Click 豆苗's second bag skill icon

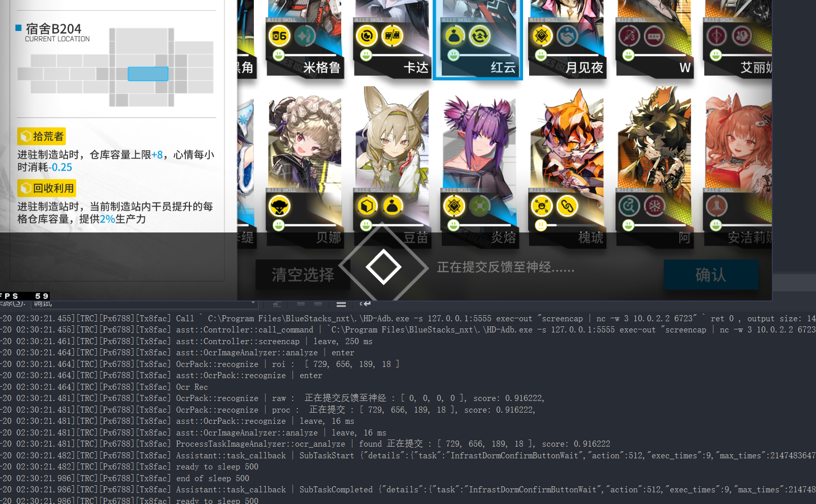[392, 206]
